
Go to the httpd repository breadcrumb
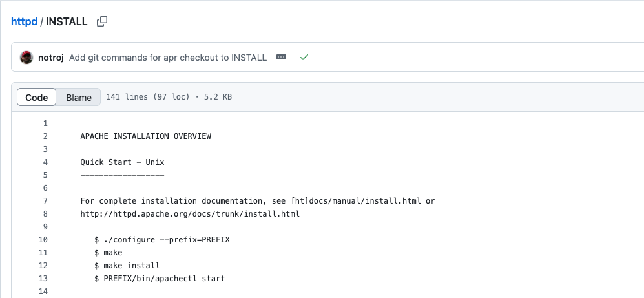(24, 21)
